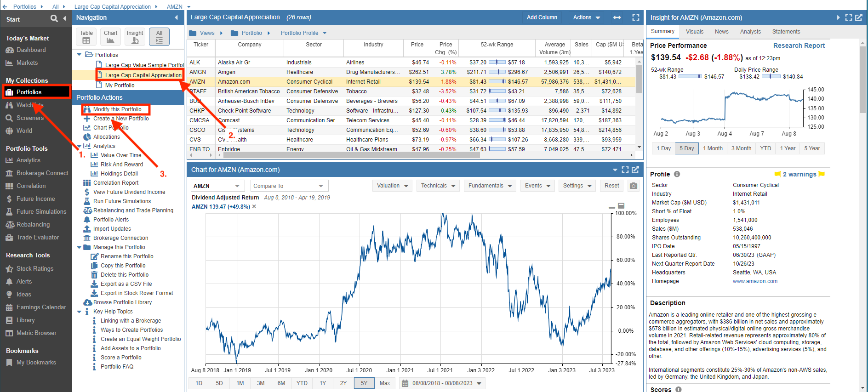Open the Views dropdown above table
This screenshot has height=392, width=868.
click(x=206, y=33)
